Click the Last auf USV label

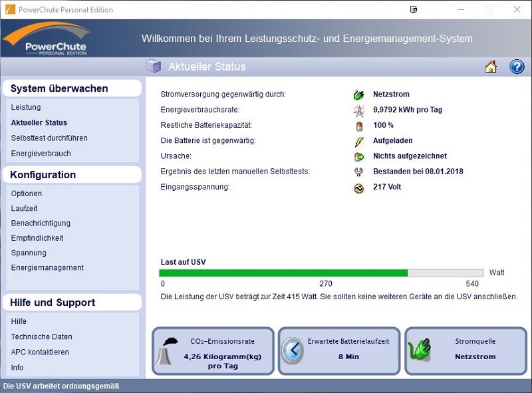coord(184,262)
